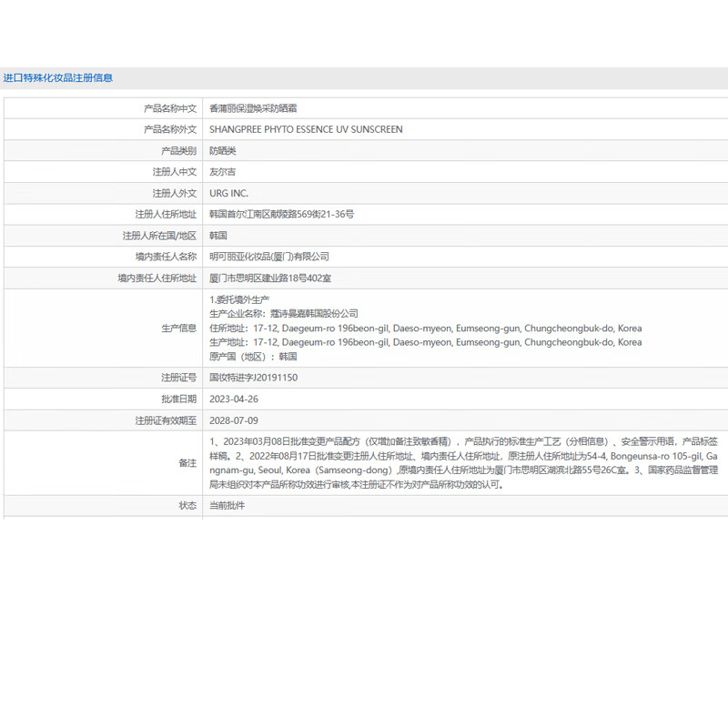Click the 注册人住所地址 label
This screenshot has width=728, height=728.
(166, 214)
